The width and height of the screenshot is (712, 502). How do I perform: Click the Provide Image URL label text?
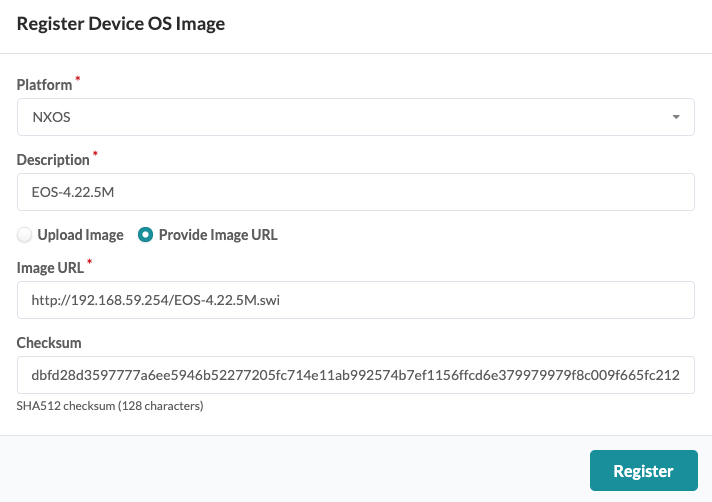pos(218,236)
